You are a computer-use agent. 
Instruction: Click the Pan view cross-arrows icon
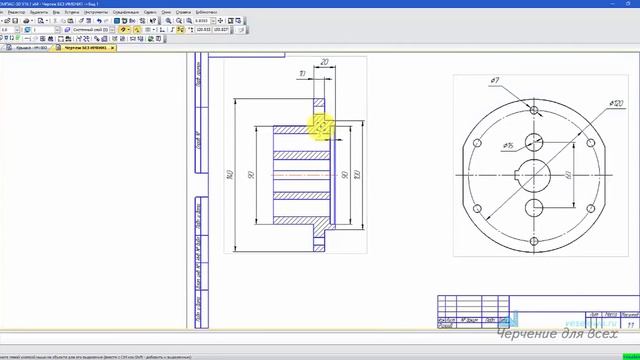pyautogui.click(x=220, y=20)
